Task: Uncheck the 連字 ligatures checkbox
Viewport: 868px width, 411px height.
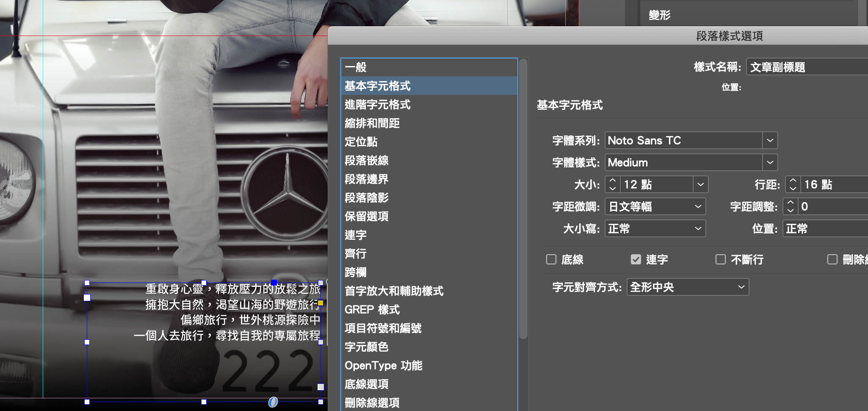Action: click(x=636, y=259)
